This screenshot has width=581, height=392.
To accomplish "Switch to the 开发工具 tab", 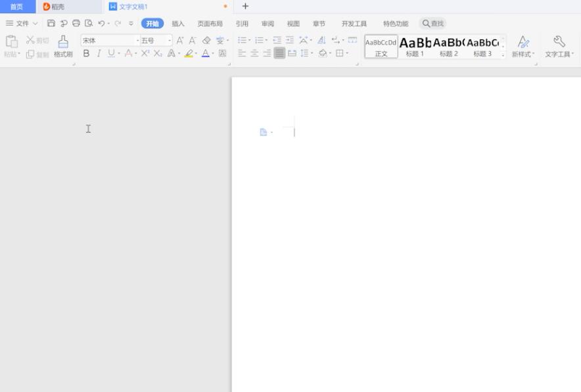I will click(354, 24).
